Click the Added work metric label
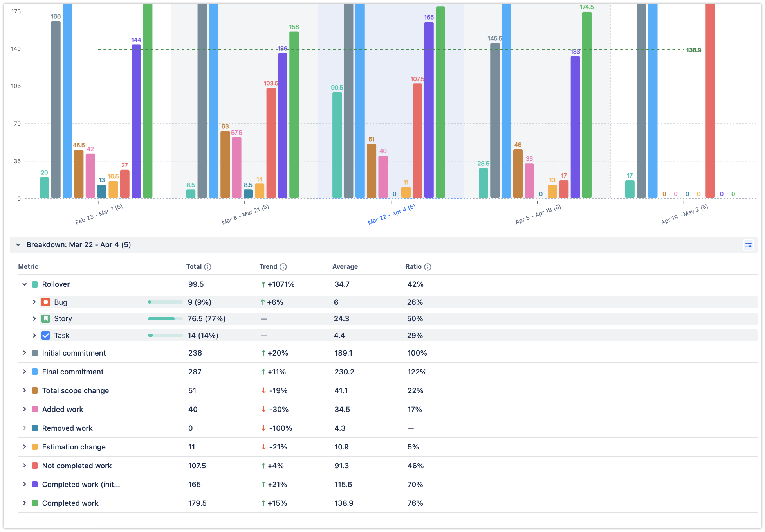Viewport: 765px width, 532px height. coord(63,409)
